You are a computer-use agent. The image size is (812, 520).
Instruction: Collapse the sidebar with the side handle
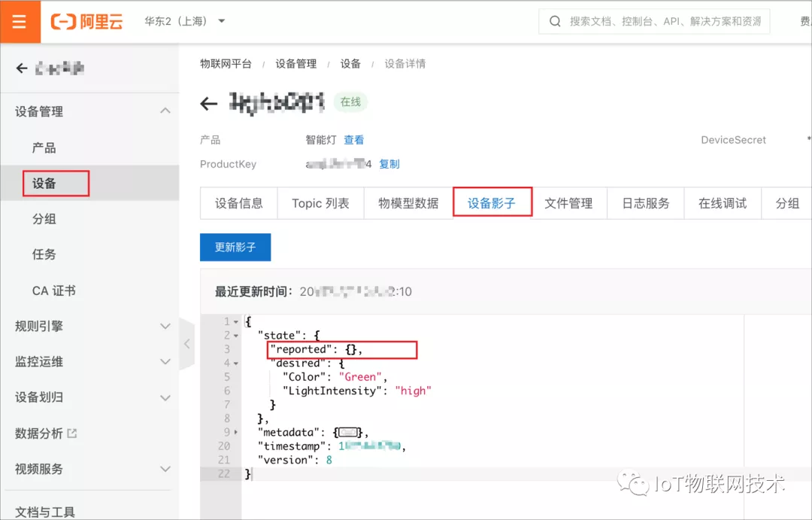(187, 343)
